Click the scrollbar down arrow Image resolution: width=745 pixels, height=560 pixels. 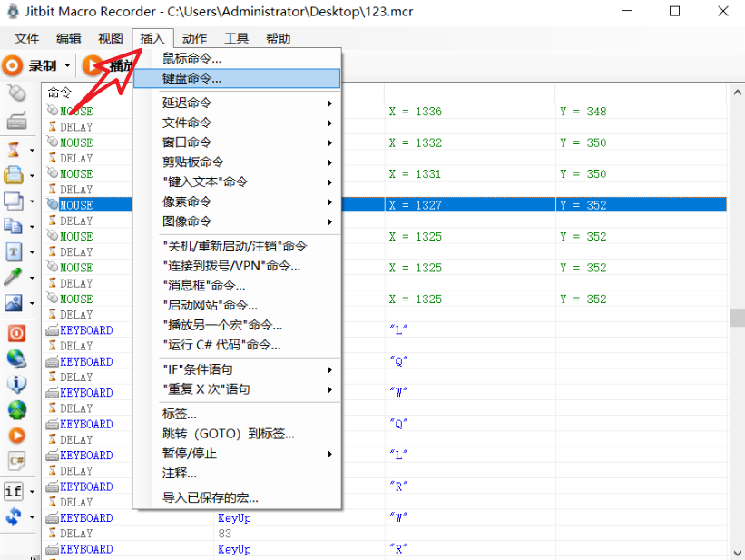pos(738,553)
